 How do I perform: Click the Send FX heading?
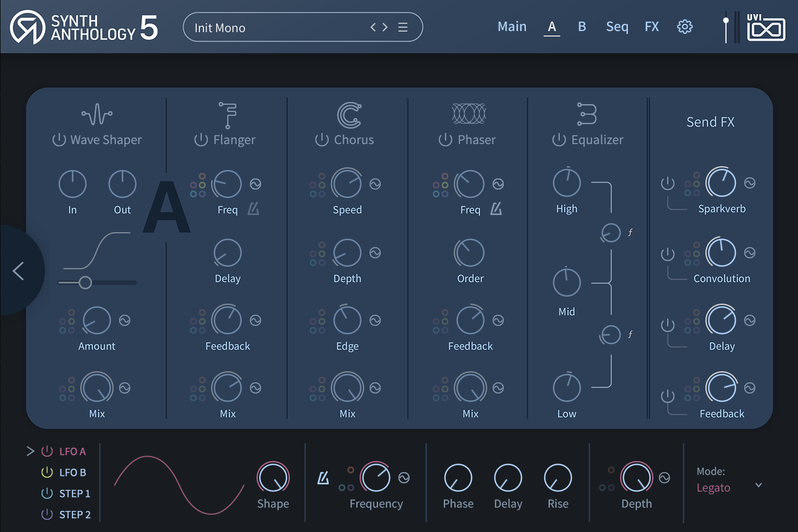coord(710,122)
